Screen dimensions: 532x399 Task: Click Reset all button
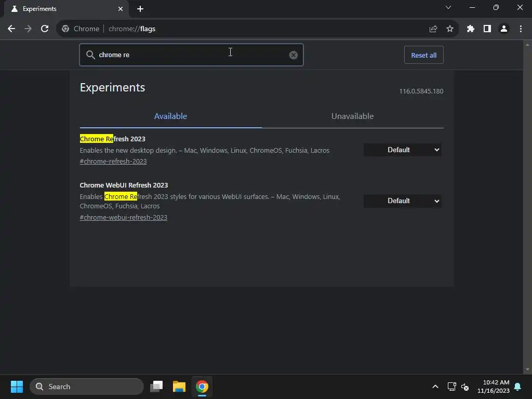point(424,55)
